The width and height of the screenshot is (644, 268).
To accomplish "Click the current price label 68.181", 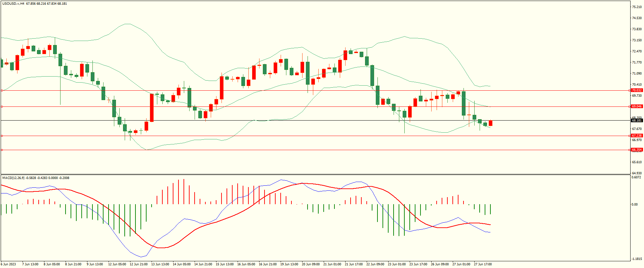I will click(x=636, y=120).
